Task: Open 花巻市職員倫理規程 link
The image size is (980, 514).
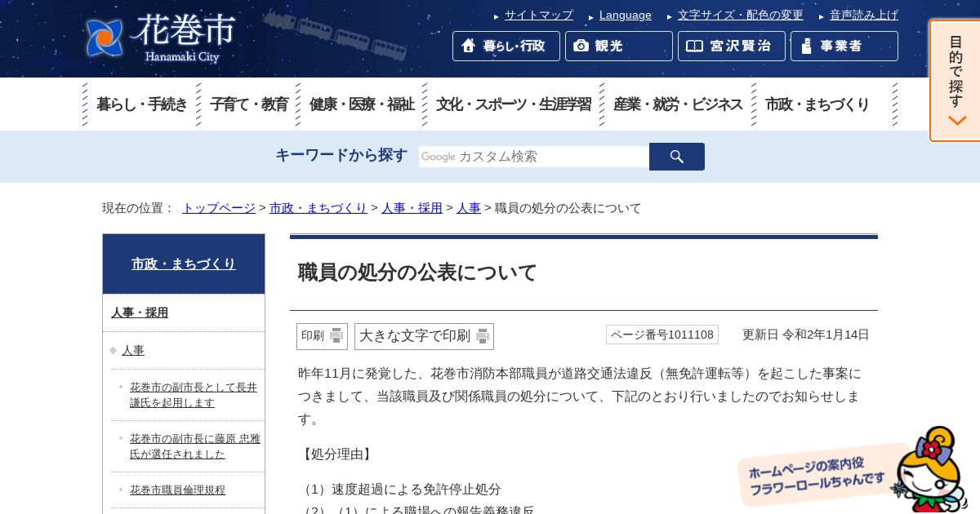Action: click(177, 490)
